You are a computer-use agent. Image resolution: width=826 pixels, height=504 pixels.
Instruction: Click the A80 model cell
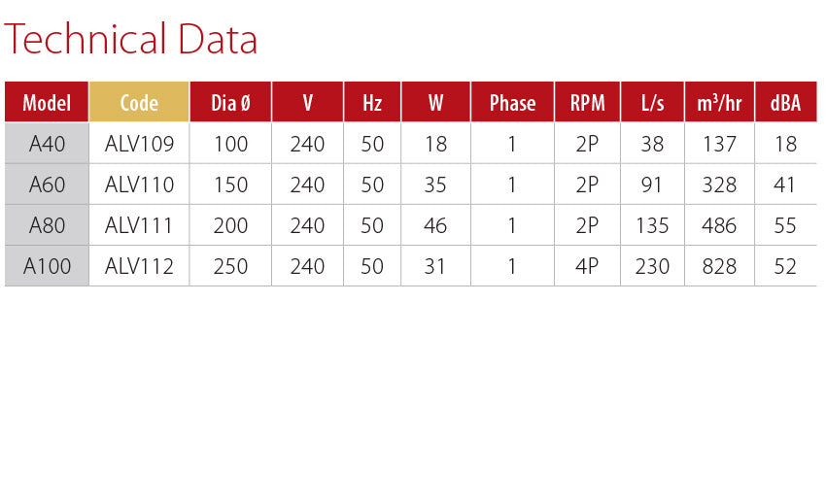coord(47,225)
